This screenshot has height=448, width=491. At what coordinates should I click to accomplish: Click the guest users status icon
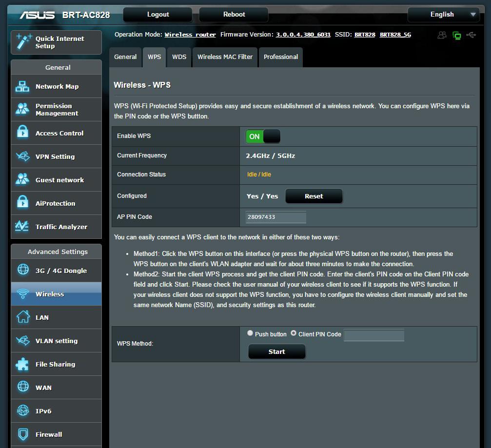click(x=442, y=35)
